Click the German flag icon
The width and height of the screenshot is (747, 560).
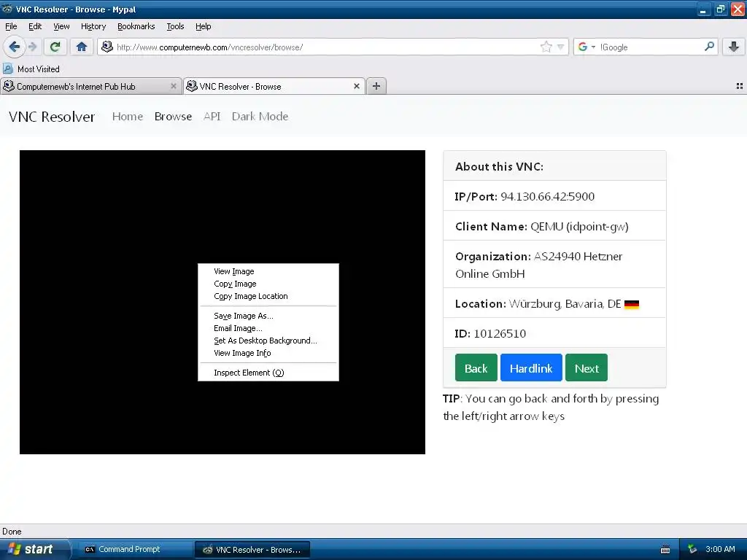631,304
